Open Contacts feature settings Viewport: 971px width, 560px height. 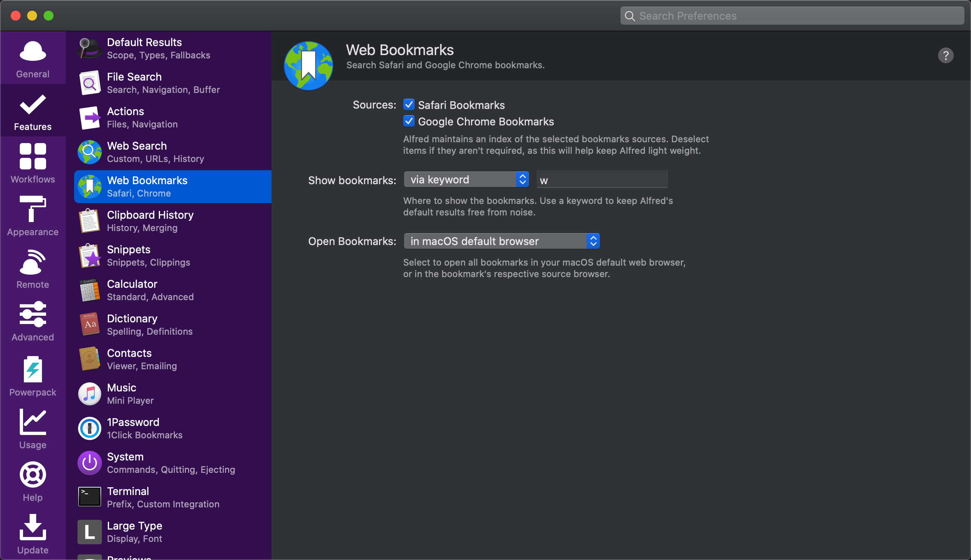(x=173, y=359)
